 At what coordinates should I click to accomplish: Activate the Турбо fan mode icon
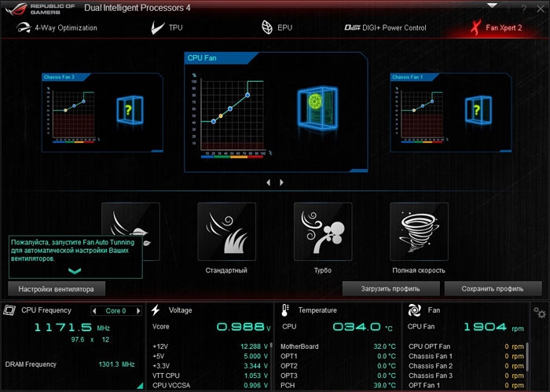tap(323, 231)
